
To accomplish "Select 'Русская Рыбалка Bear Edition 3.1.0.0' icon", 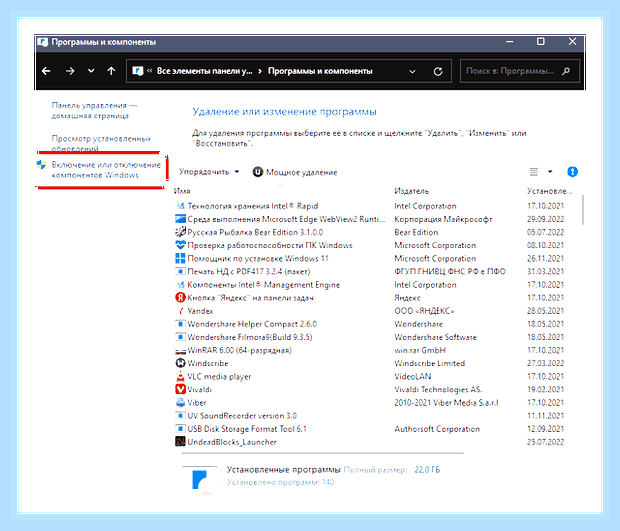I will 180,232.
